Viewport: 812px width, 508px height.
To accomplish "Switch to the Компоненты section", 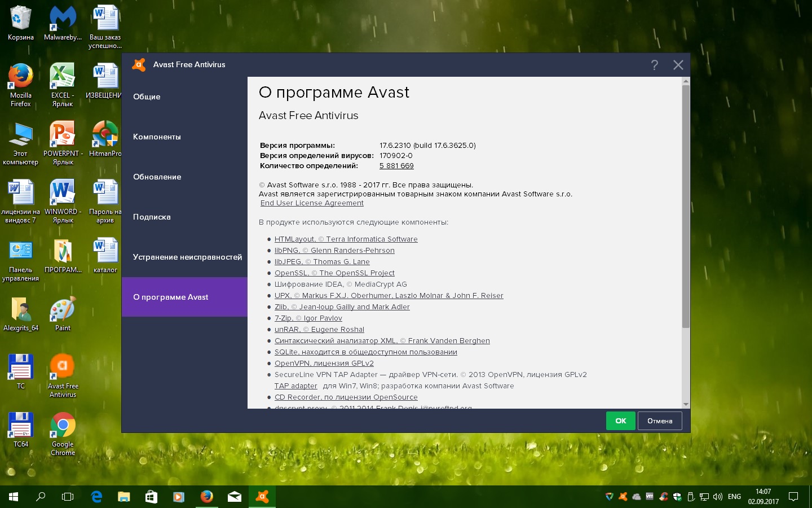I will (x=157, y=137).
